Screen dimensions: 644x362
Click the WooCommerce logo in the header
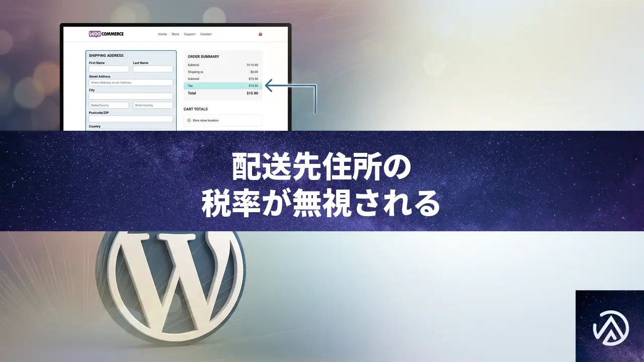106,34
